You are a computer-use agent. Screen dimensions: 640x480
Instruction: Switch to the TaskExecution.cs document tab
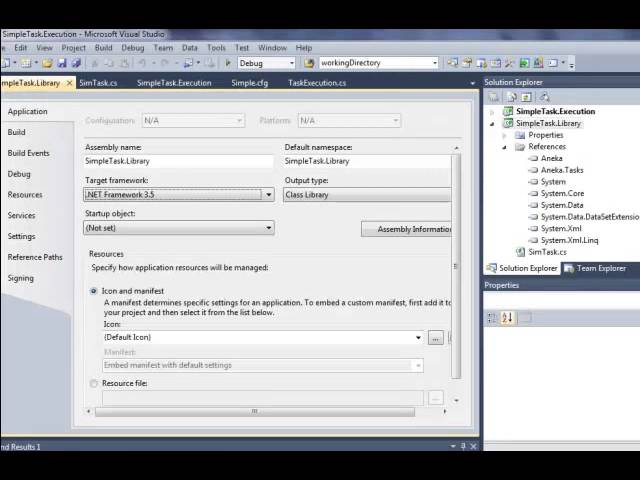[317, 83]
